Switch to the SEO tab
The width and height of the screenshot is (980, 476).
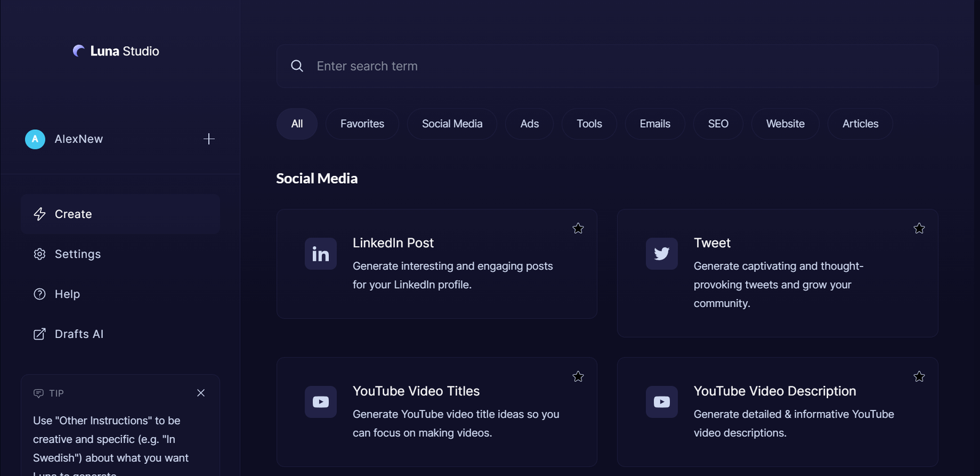(718, 124)
